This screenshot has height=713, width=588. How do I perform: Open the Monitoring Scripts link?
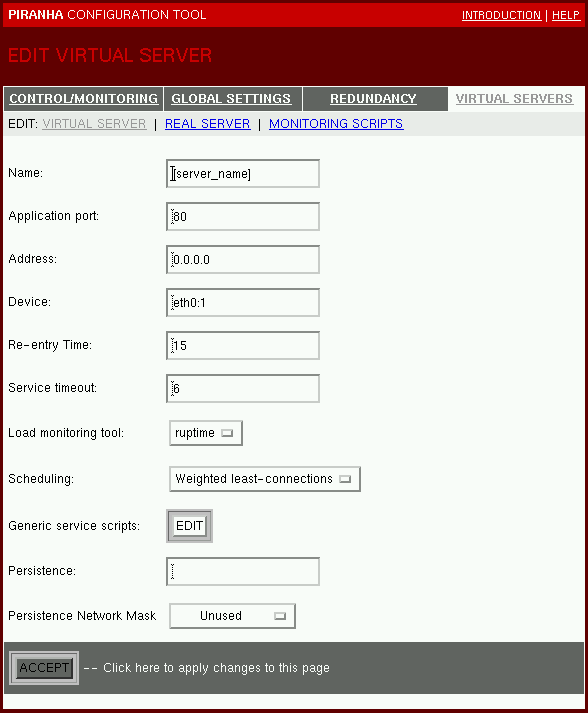tap(336, 124)
